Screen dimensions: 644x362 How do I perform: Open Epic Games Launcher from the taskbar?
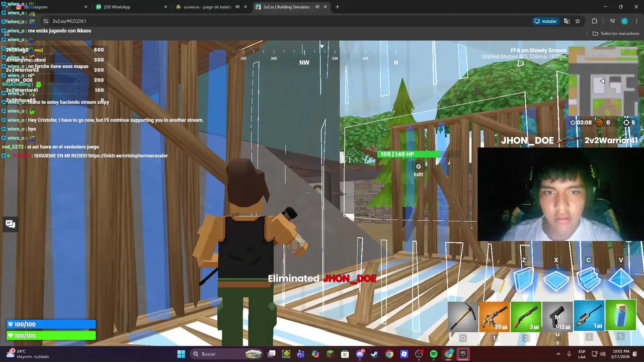pos(463,354)
